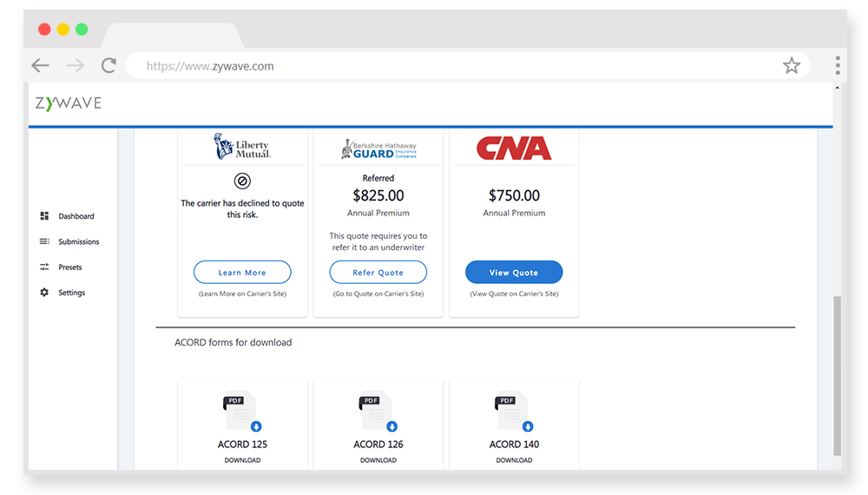Click '(Go to Quote on Carrier's Site)' note
868x495 pixels.
click(x=378, y=294)
